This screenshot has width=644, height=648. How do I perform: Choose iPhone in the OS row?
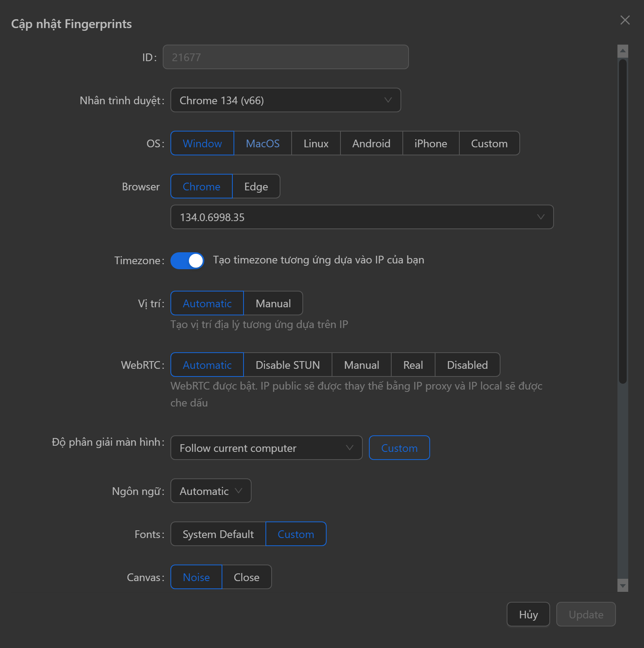tap(430, 143)
